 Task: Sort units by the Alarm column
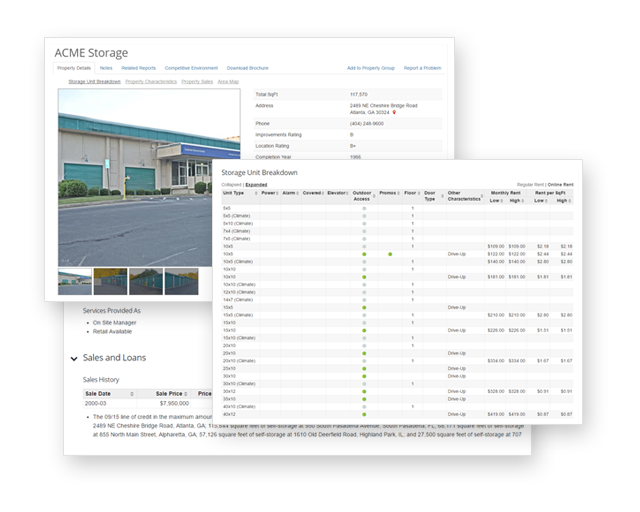click(x=289, y=192)
